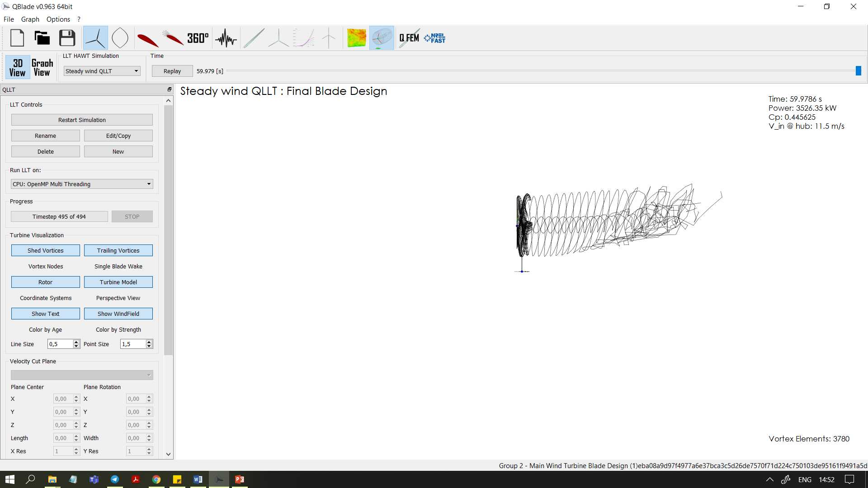Open the Steady wind QLLT simulation dropdown

(102, 71)
